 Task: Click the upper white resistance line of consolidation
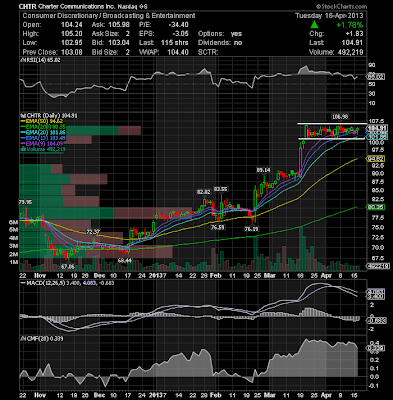331,124
